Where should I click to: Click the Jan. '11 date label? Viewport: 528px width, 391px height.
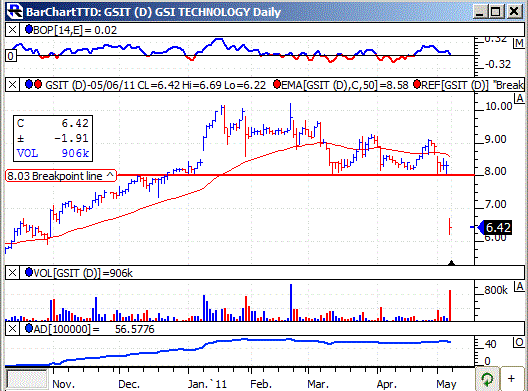[207, 384]
